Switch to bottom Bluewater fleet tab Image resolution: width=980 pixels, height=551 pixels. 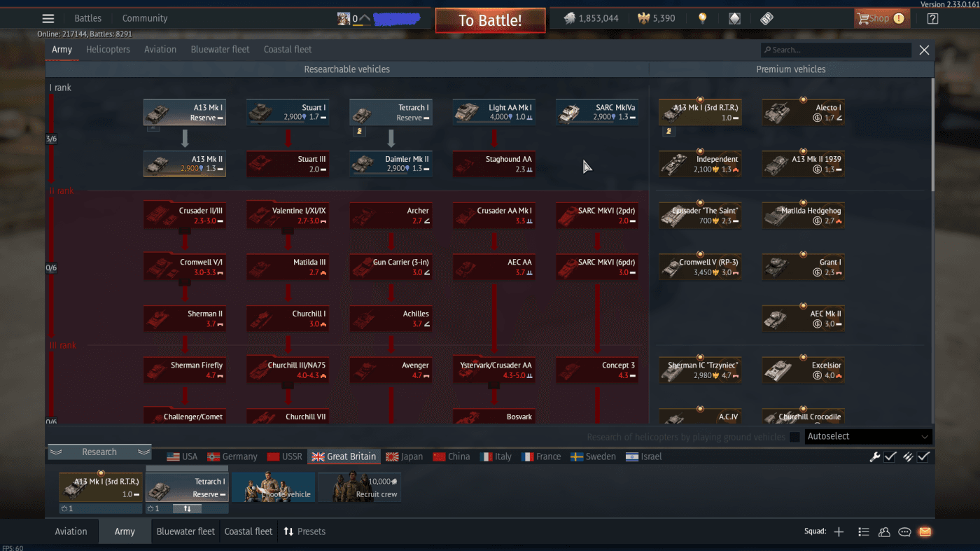click(185, 532)
